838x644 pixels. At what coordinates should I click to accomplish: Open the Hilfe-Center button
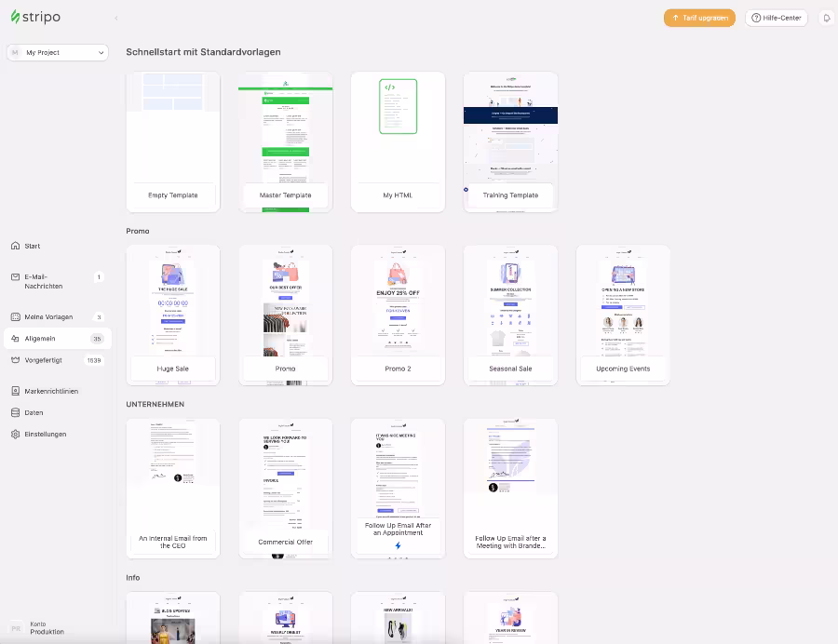(776, 19)
